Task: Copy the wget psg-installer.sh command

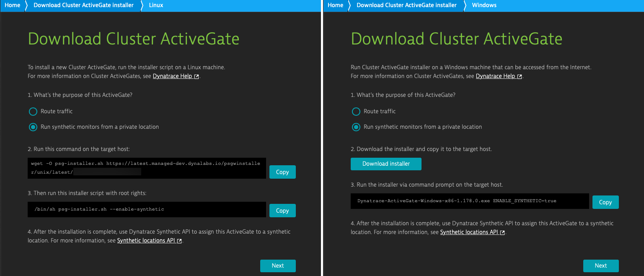Action: (282, 172)
